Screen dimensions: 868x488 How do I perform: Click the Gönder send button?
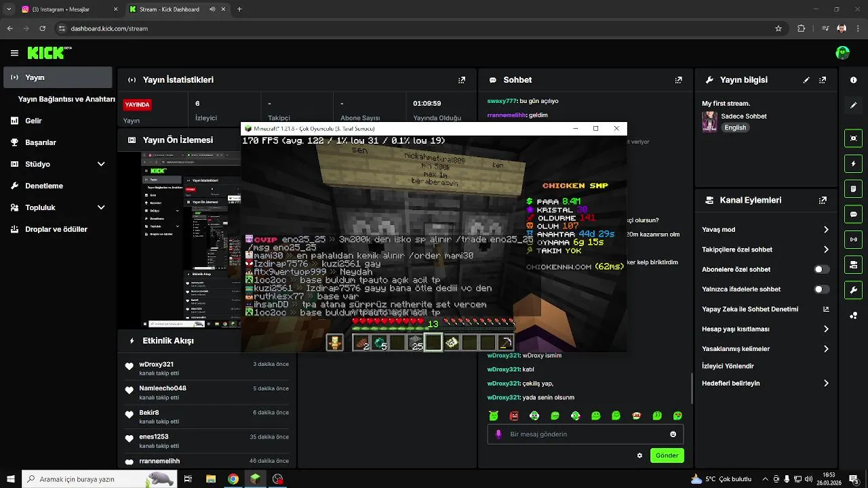click(667, 455)
